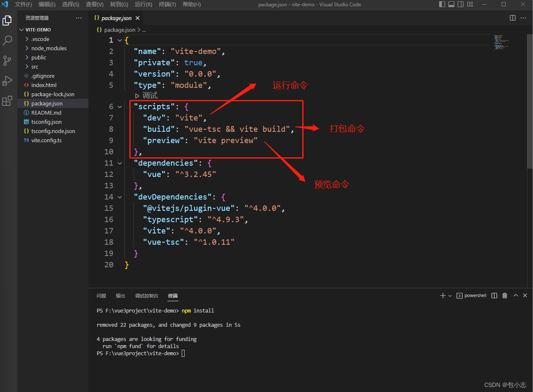Close the bottom panel

coord(525,296)
